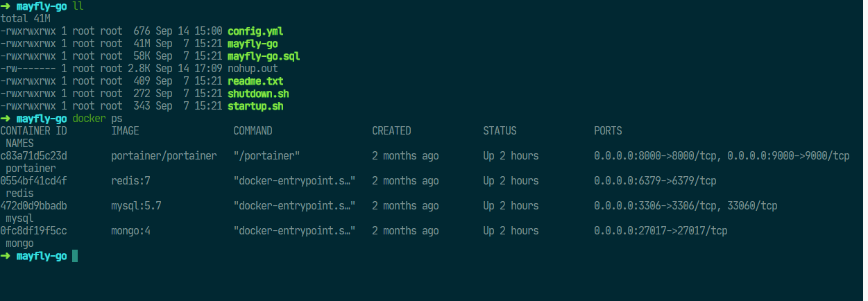Click the nohup.out filename
Screen dimensions: 868x301
pos(253,69)
